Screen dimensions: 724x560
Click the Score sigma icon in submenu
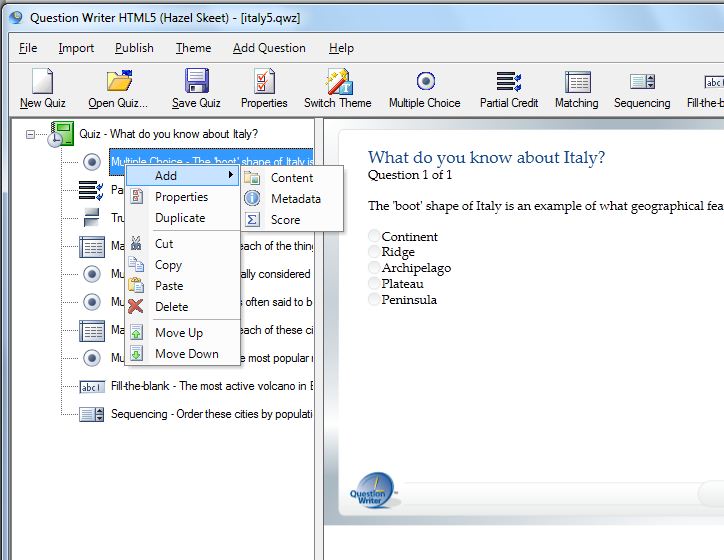252,219
